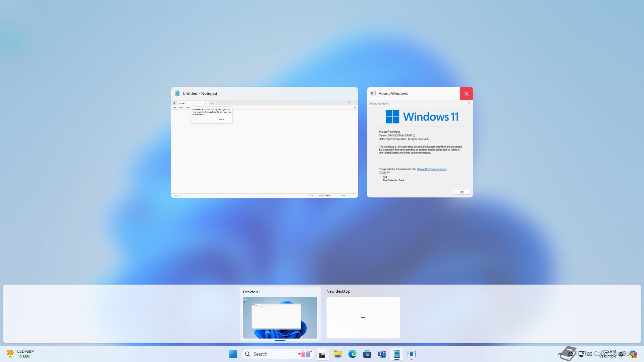Open Task View icon in taskbar
Image resolution: width=644 pixels, height=362 pixels.
323,354
